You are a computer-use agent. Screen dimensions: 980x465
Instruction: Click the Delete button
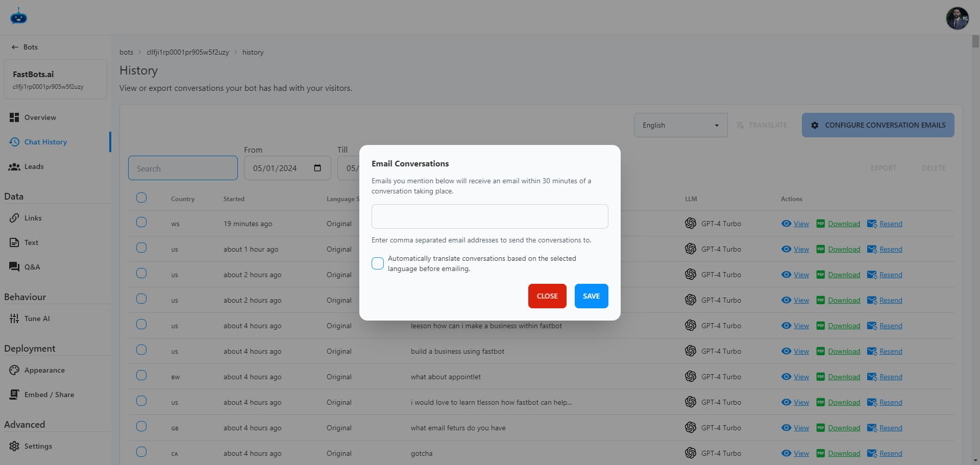pyautogui.click(x=934, y=168)
